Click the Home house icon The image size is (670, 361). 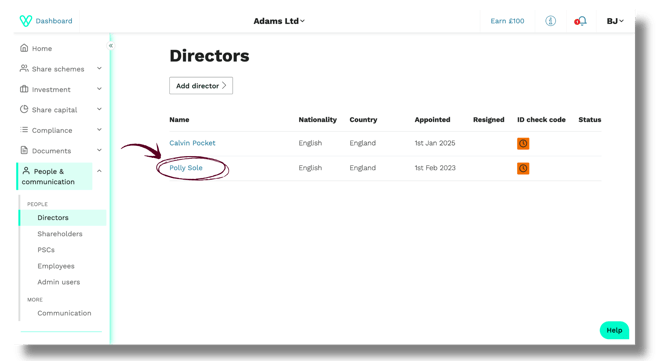(24, 48)
